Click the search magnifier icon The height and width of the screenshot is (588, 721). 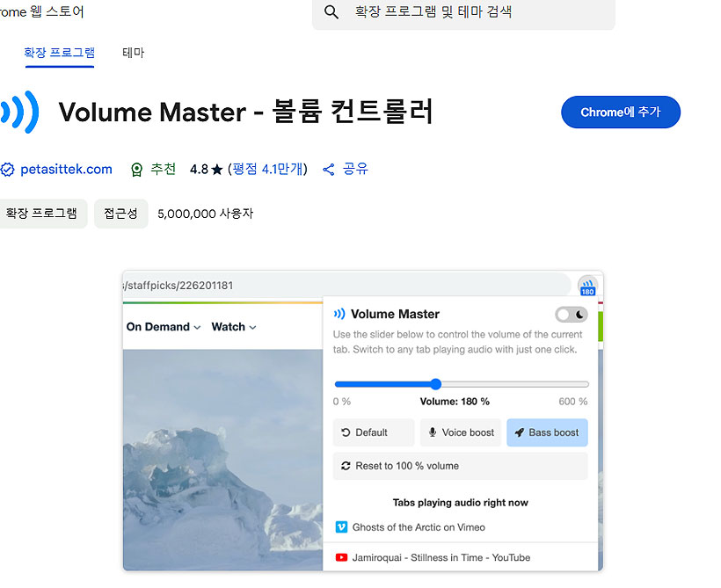coord(331,12)
